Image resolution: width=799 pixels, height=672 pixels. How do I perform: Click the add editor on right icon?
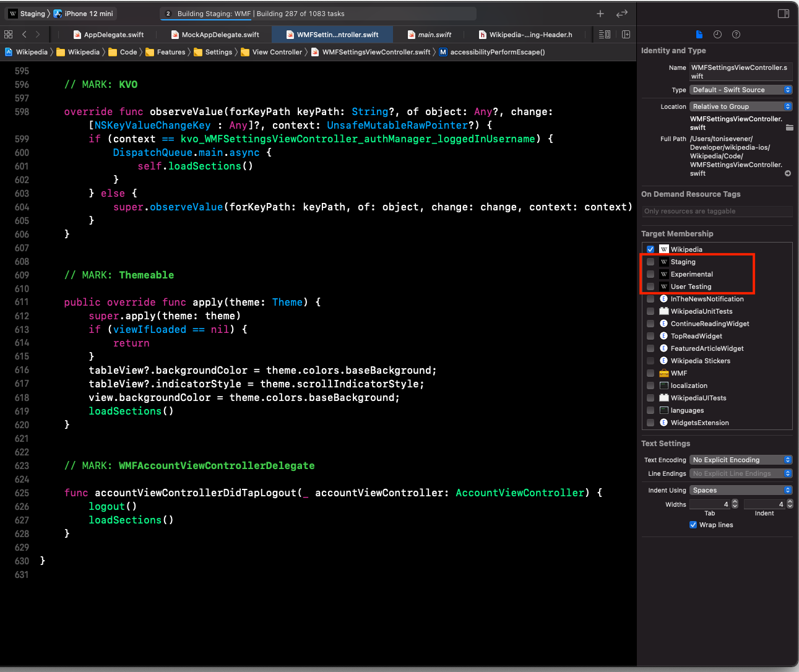[626, 35]
